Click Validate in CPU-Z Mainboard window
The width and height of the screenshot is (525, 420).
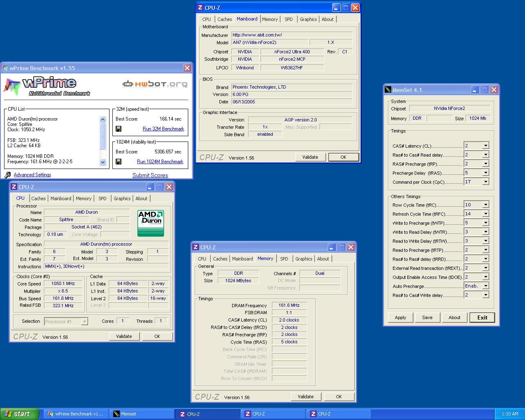point(310,157)
